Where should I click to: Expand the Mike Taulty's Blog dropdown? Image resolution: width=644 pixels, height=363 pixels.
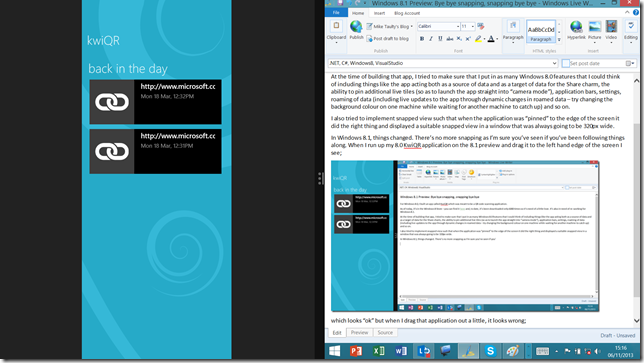click(389, 26)
